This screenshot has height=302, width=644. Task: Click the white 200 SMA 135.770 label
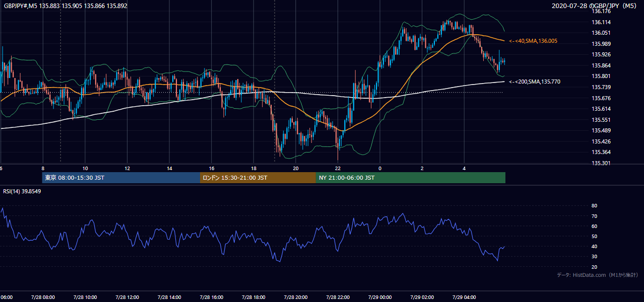click(x=535, y=82)
